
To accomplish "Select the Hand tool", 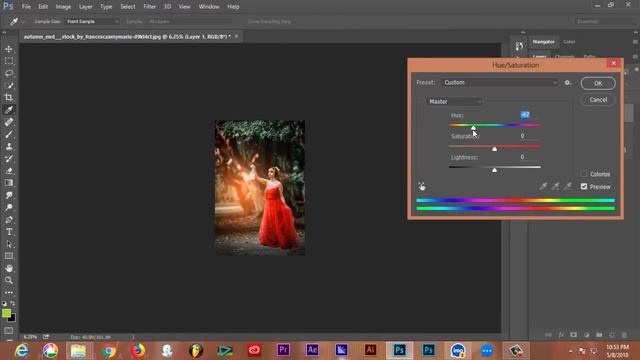I will pyautogui.click(x=9, y=268).
